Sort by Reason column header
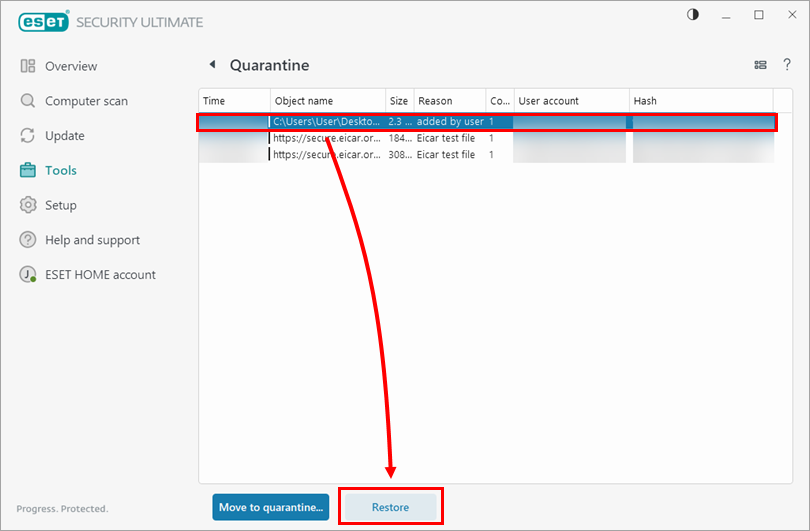The height and width of the screenshot is (531, 810). [448, 101]
